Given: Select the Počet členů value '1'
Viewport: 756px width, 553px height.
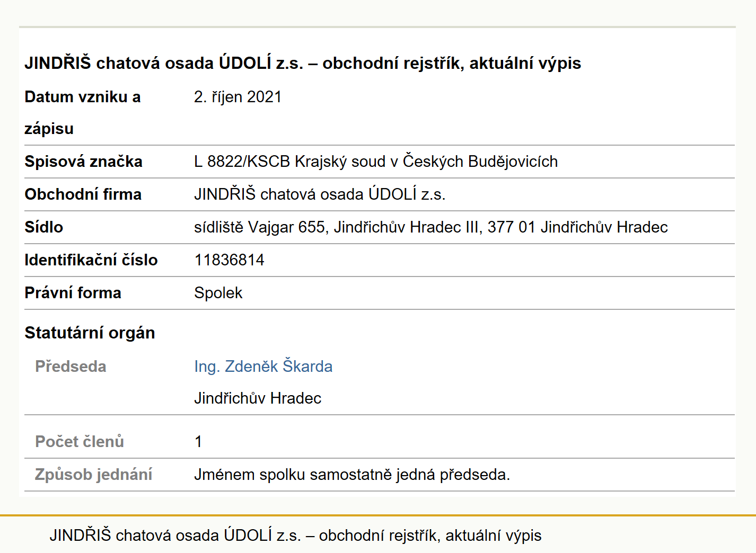Looking at the screenshot, I should coord(198,441).
